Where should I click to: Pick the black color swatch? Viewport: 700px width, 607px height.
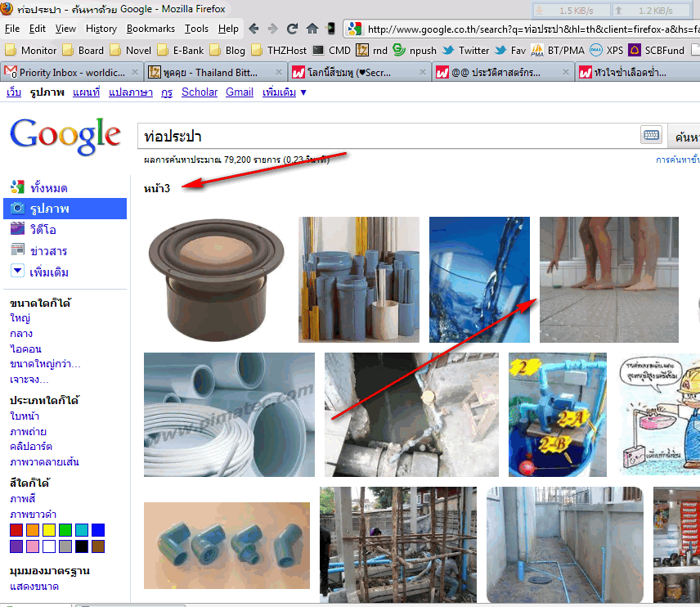82,546
